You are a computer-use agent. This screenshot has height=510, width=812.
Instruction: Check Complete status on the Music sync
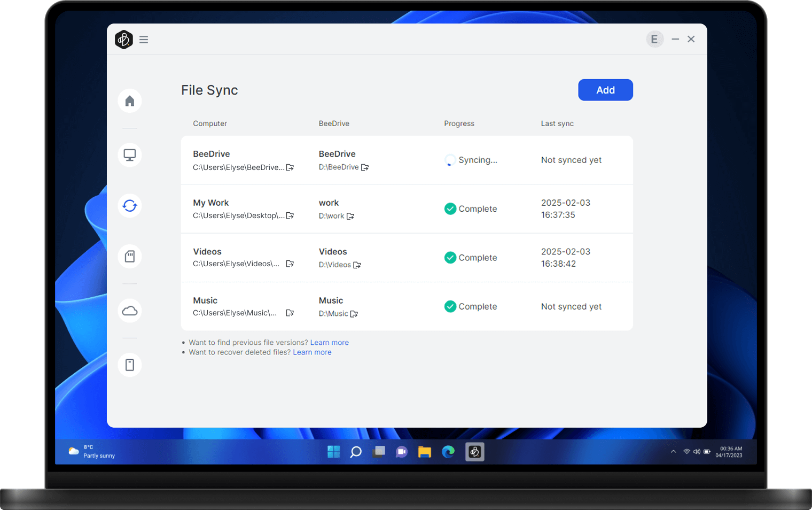pos(470,306)
